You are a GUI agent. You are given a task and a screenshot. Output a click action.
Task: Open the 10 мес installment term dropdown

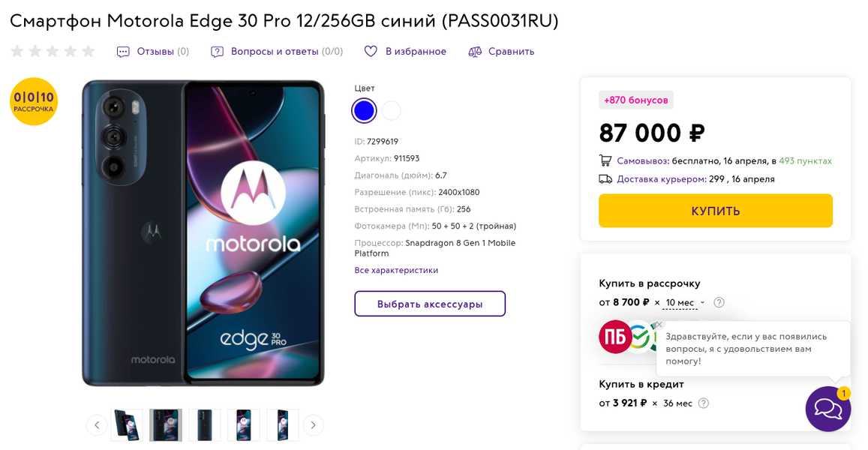[x=684, y=302]
